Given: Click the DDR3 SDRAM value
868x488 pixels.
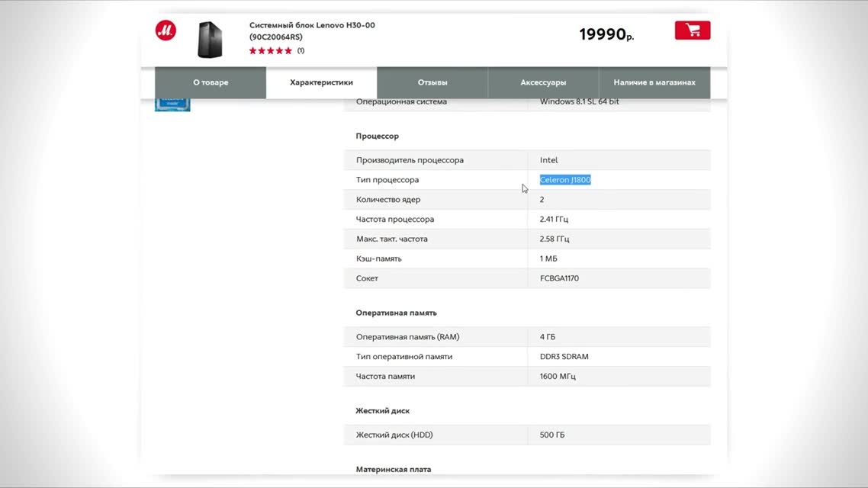Looking at the screenshot, I should click(564, 356).
